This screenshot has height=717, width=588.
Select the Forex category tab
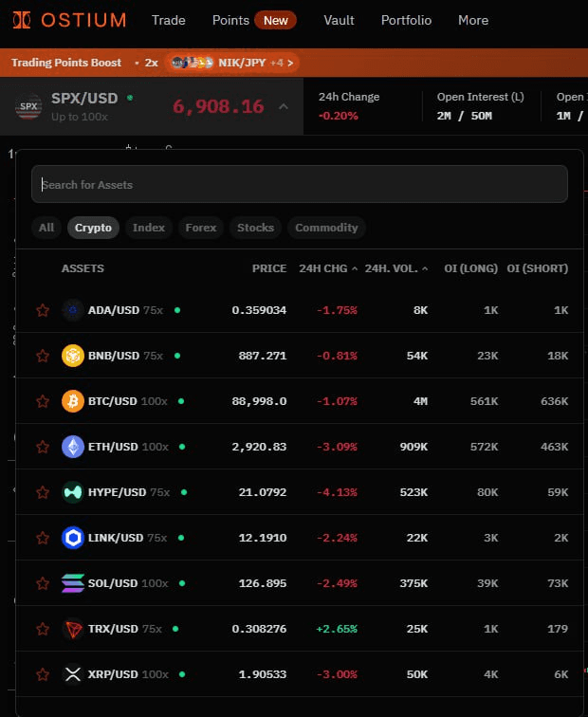click(201, 228)
